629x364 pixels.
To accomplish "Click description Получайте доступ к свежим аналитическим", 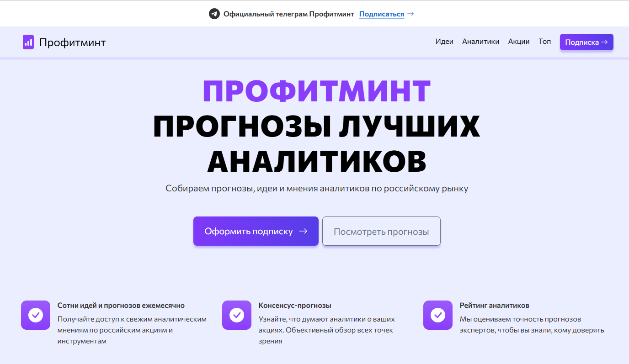I will tap(132, 330).
